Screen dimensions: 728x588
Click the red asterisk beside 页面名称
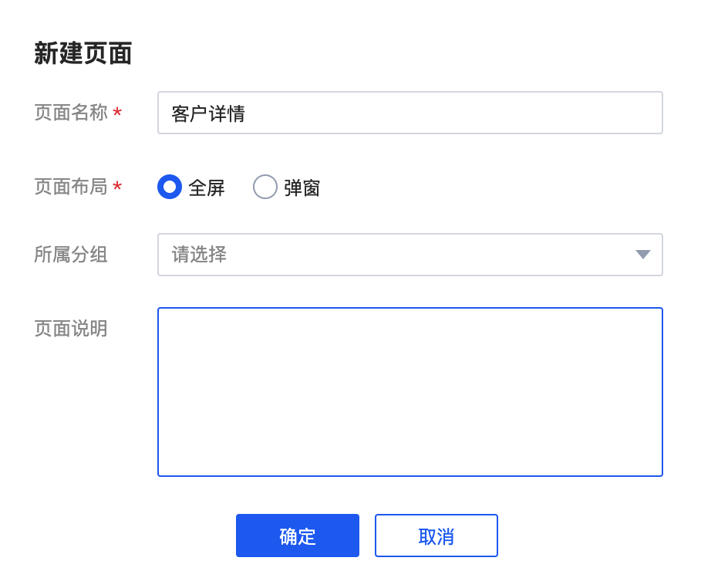click(117, 112)
